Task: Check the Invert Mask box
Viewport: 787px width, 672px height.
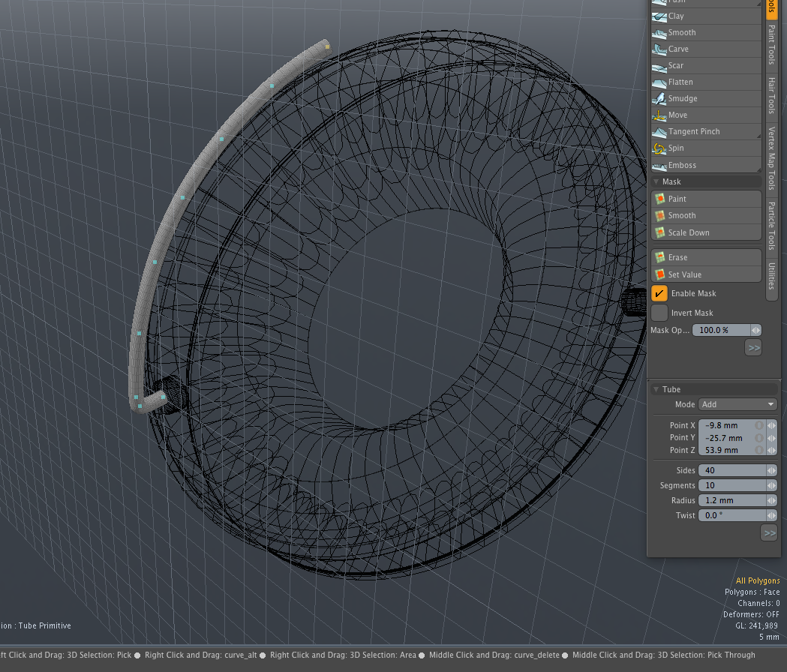Action: (x=659, y=313)
